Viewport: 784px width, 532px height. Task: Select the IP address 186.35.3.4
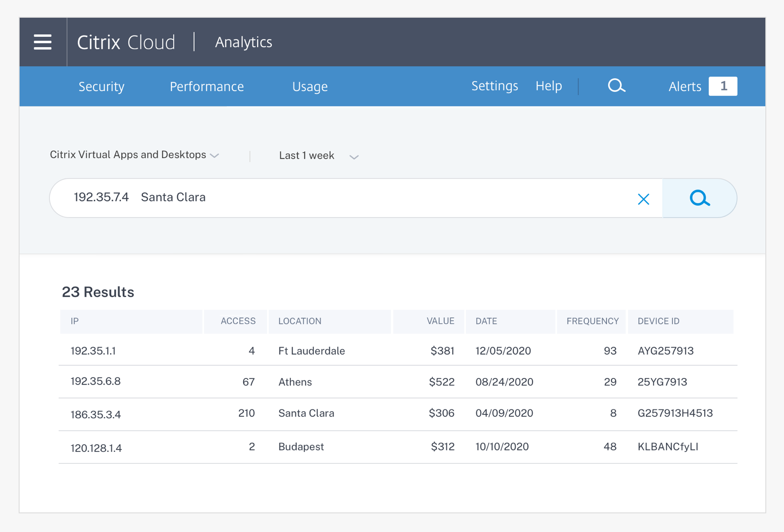coord(96,414)
